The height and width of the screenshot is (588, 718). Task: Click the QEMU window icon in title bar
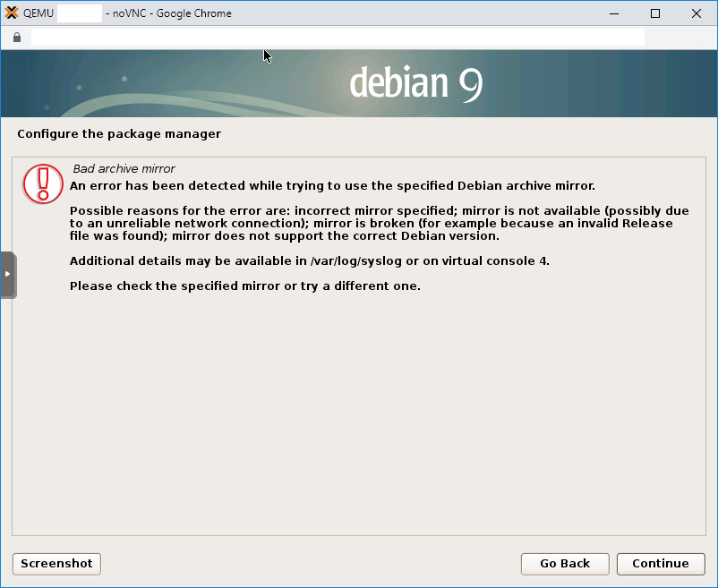click(x=13, y=13)
